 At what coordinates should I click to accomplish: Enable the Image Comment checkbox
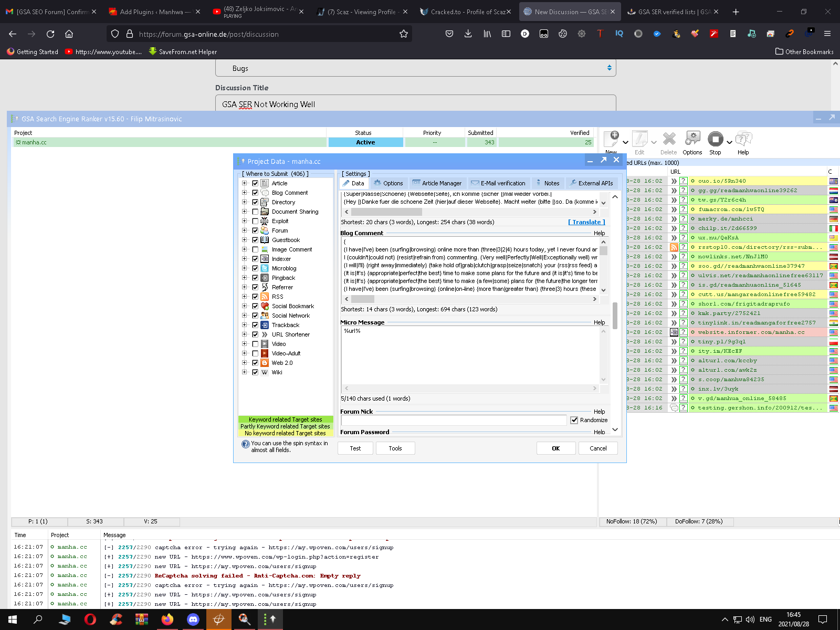pyautogui.click(x=255, y=249)
